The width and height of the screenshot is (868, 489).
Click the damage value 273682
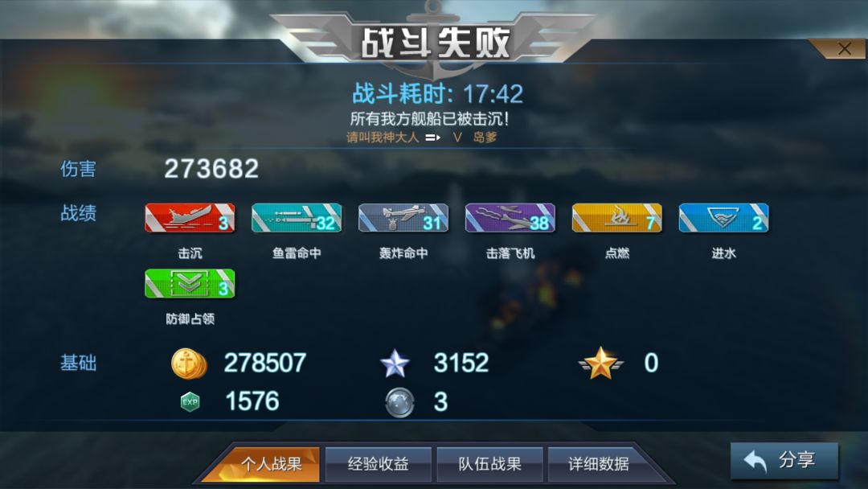(211, 169)
